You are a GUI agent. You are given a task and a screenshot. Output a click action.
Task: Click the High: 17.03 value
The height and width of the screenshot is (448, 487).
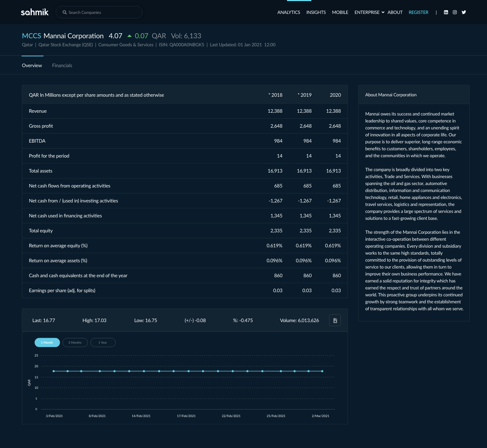coord(94,320)
